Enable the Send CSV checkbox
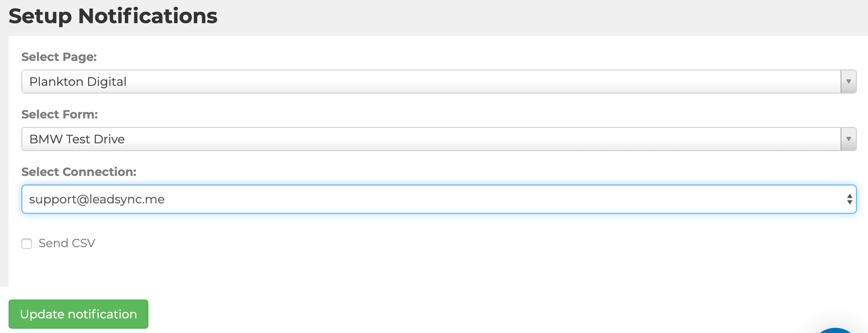Screen dimensions: 868x333 tap(27, 244)
